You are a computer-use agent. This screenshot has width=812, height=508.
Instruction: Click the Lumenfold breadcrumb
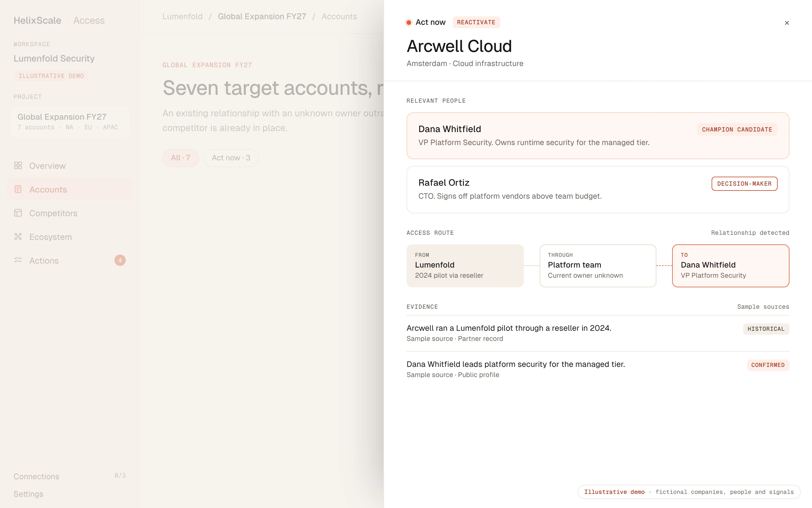pos(182,16)
